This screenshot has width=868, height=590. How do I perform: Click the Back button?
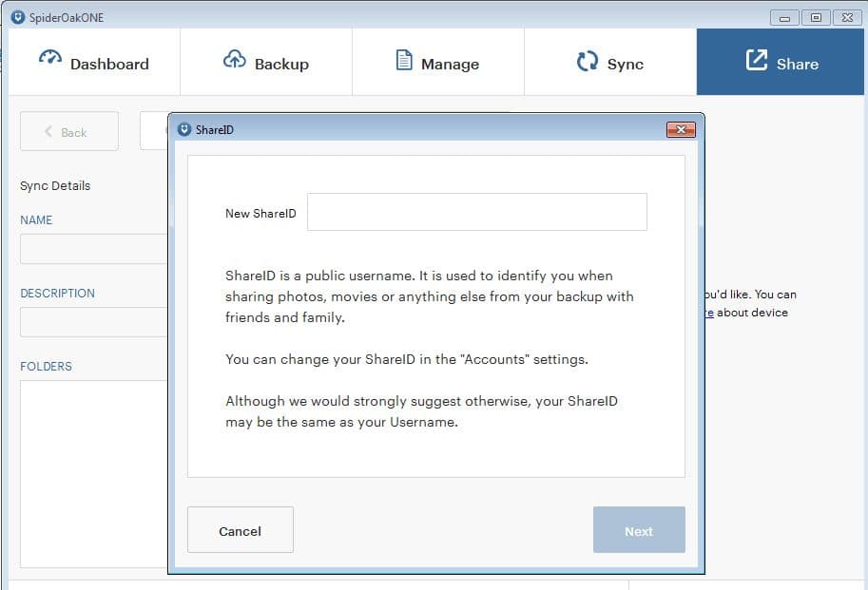[x=69, y=131]
